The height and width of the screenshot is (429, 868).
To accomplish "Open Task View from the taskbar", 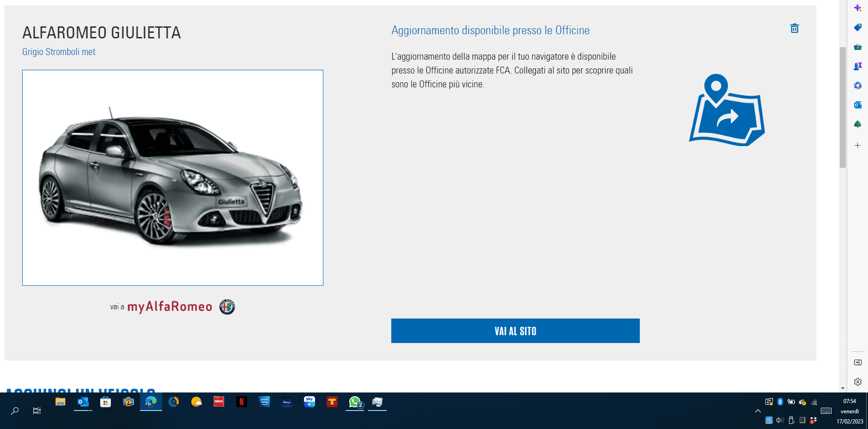I will [x=37, y=411].
